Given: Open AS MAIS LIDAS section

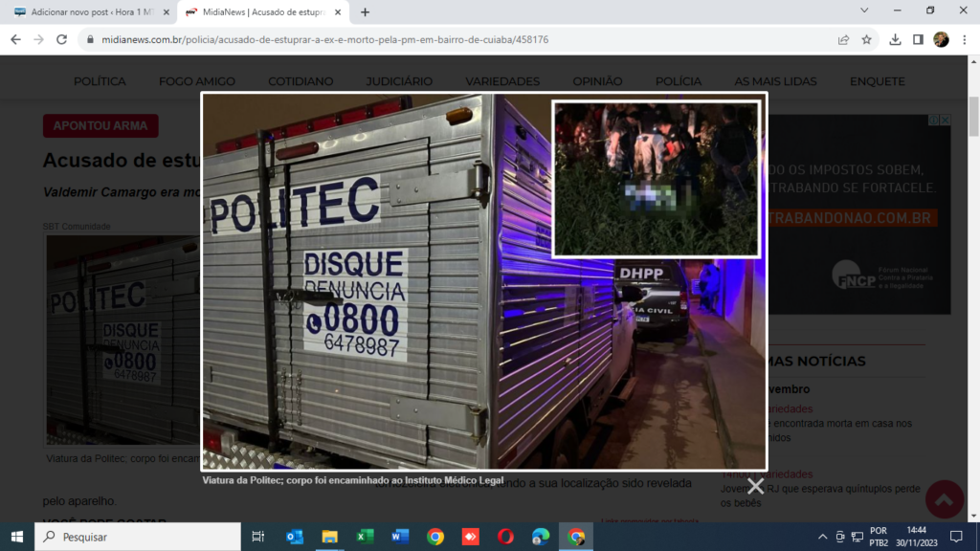Looking at the screenshot, I should pyautogui.click(x=775, y=81).
